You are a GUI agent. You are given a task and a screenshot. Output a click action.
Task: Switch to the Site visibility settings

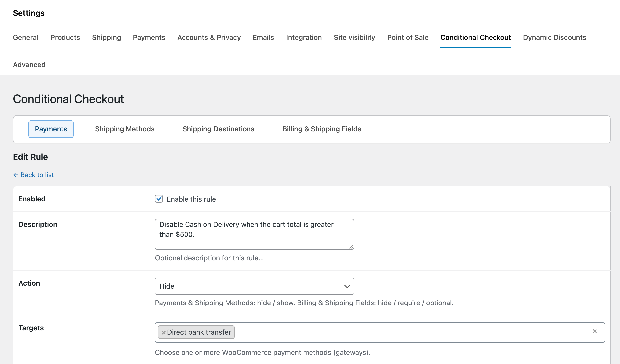[355, 37]
